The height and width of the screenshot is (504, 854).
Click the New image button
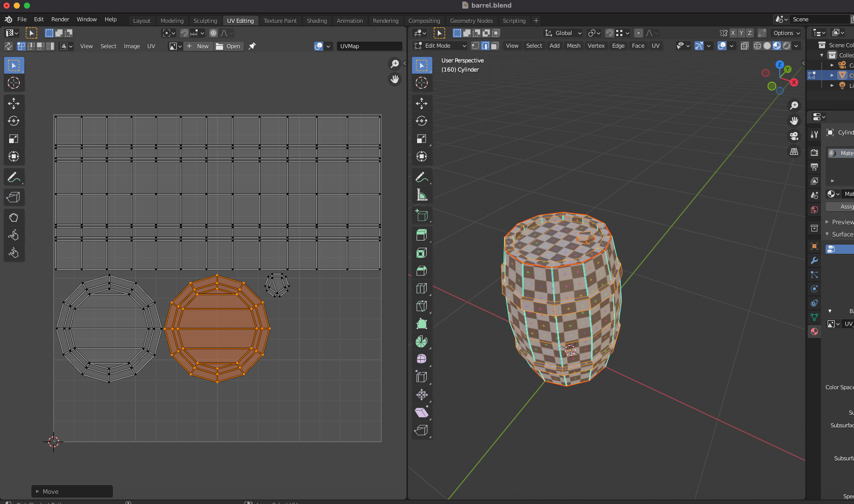[x=198, y=46]
